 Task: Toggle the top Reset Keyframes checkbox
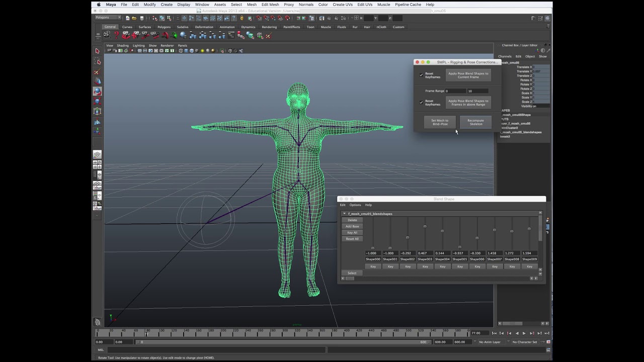click(x=422, y=75)
